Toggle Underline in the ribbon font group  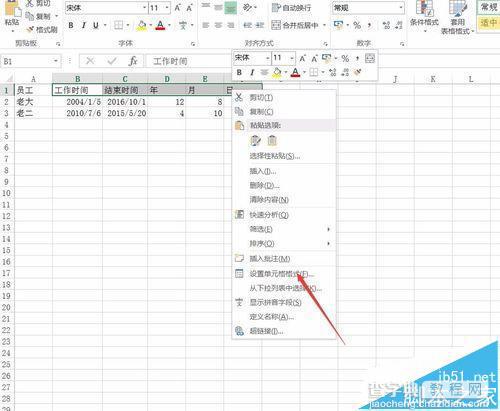96,25
